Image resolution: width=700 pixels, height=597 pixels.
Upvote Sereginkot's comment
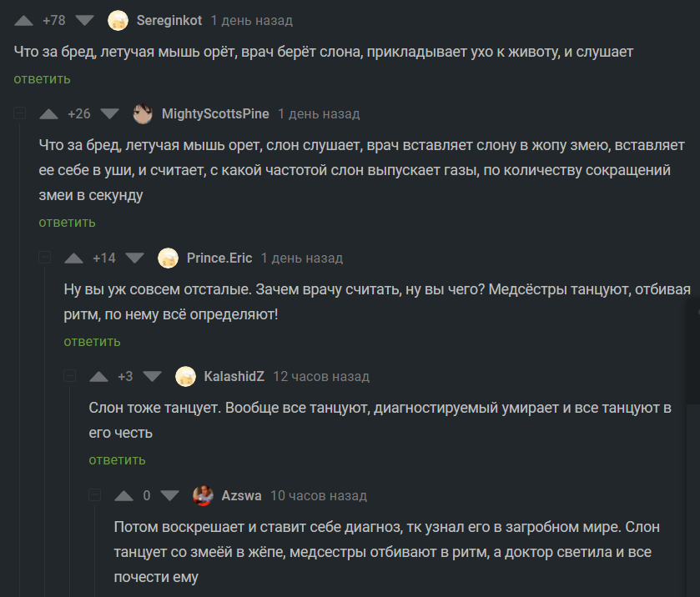(24, 20)
